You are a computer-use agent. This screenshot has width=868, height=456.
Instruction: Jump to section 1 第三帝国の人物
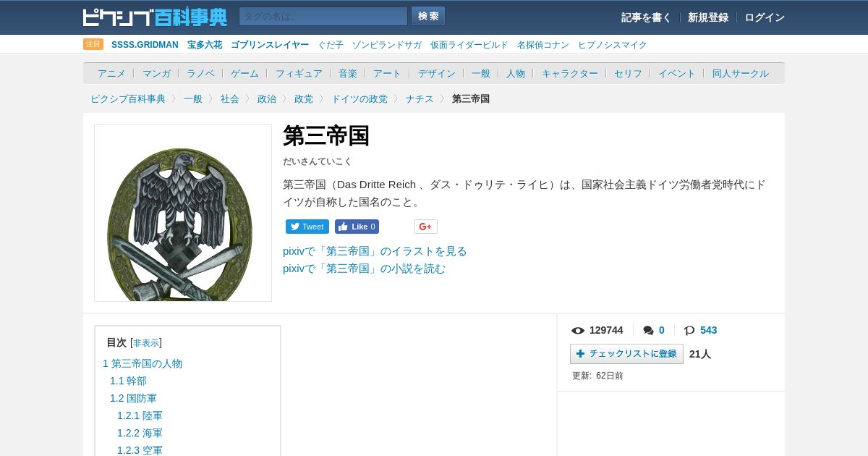tap(142, 363)
